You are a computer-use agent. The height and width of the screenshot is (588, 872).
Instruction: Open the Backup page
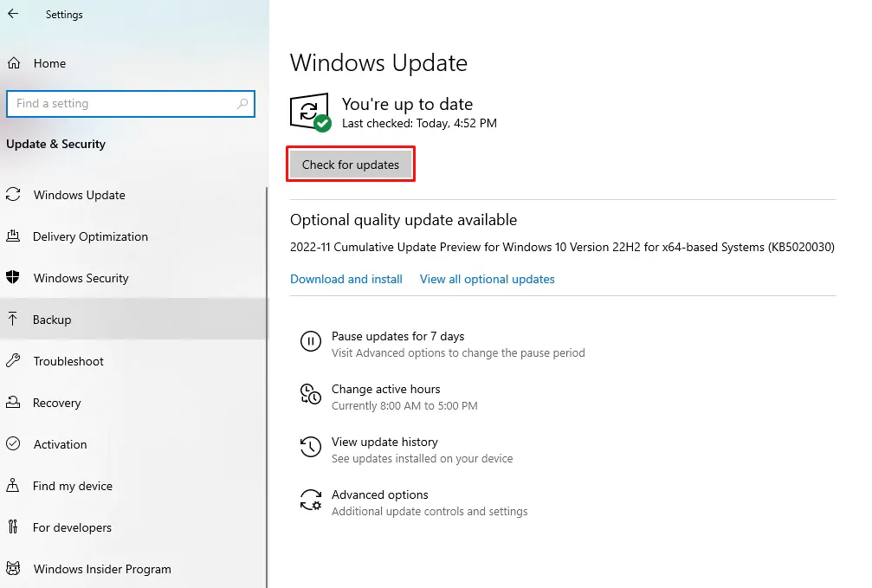pyautogui.click(x=134, y=320)
